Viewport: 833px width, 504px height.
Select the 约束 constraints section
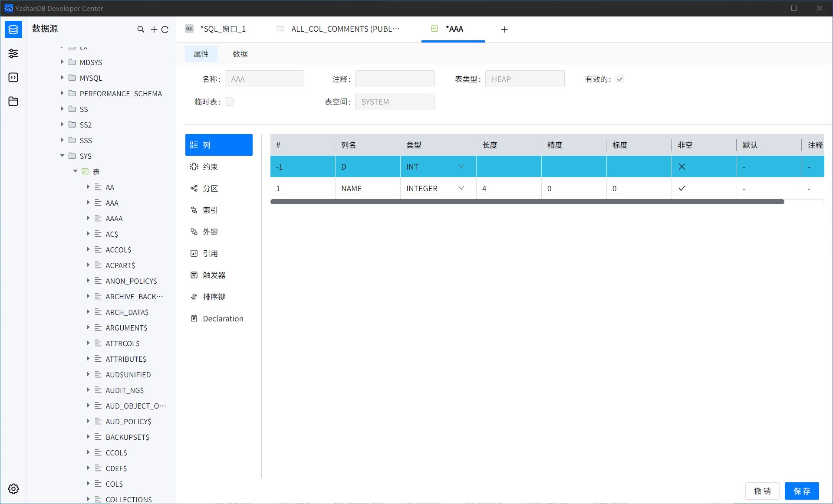219,167
